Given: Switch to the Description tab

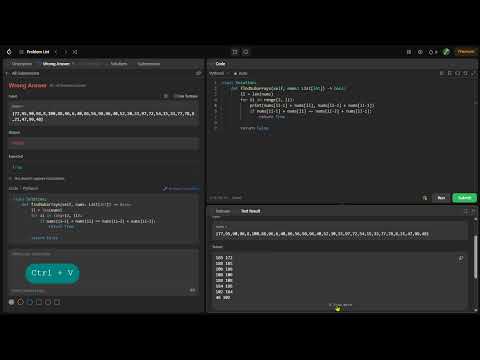Looking at the screenshot, I should coord(22,64).
